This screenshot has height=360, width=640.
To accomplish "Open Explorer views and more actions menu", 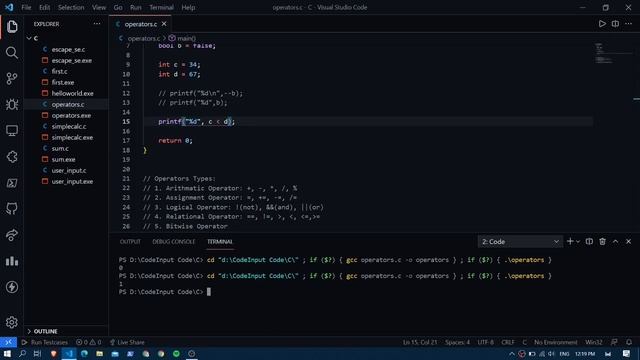I will (x=97, y=24).
